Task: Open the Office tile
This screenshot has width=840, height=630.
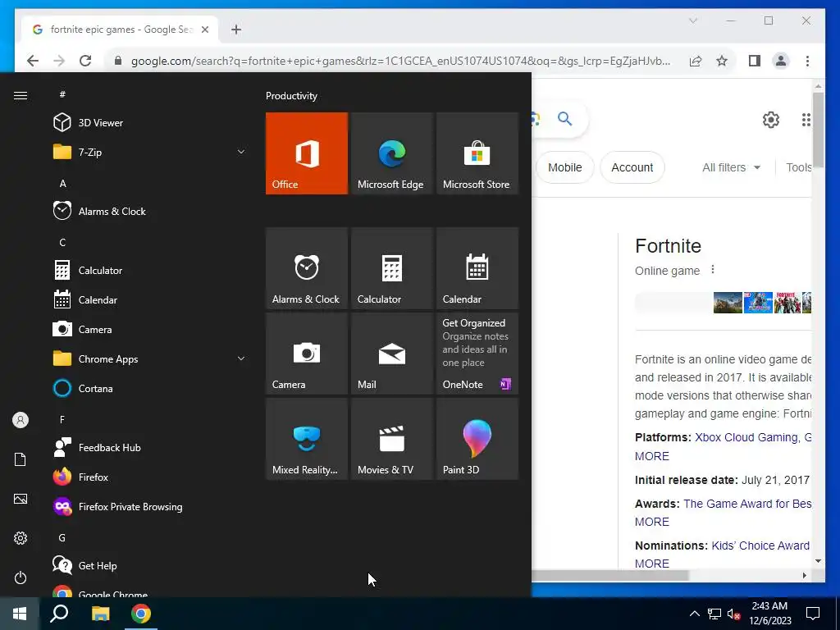Action: (307, 153)
